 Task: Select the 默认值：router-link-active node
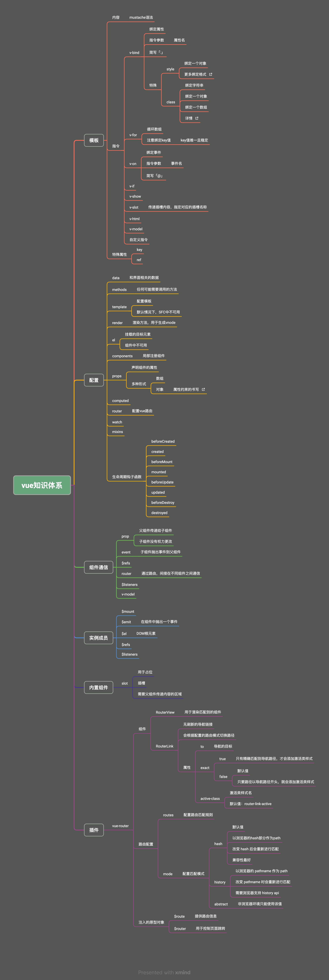[251, 804]
